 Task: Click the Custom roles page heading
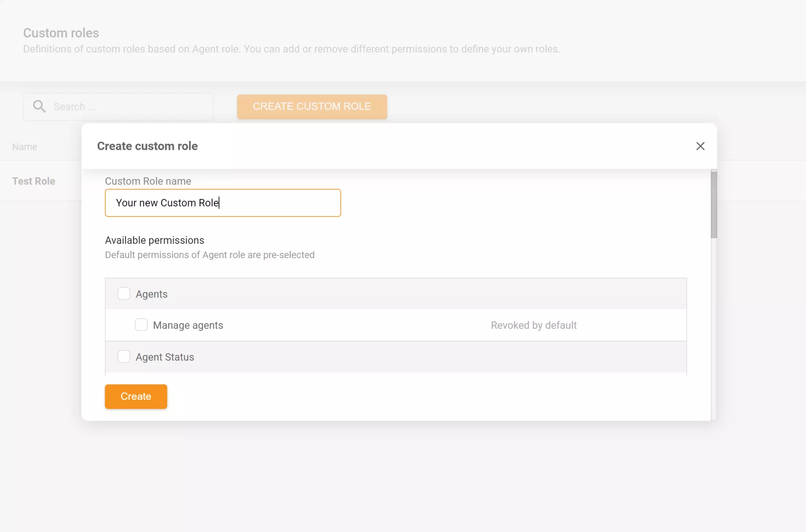pyautogui.click(x=61, y=33)
